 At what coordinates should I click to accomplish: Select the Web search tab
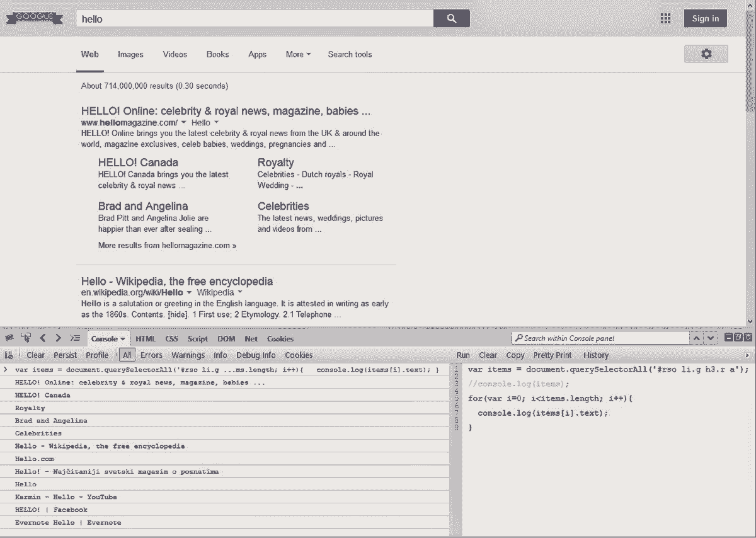[x=89, y=54]
